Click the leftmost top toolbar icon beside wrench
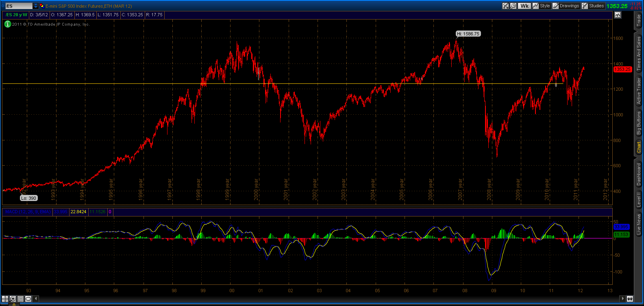 (506, 6)
